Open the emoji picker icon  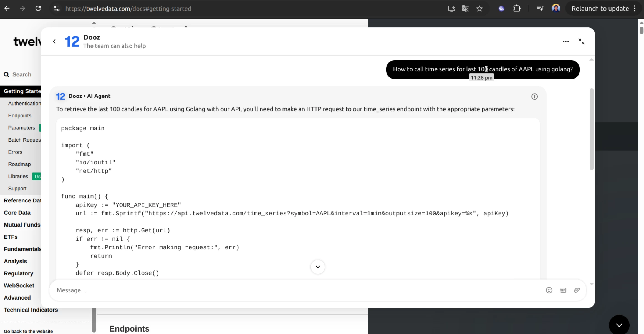(549, 290)
